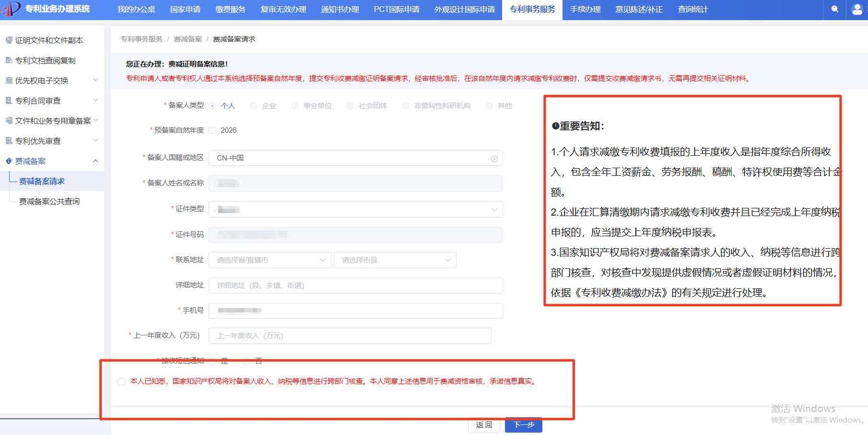Click the search magnifier icon in header

pos(835,9)
